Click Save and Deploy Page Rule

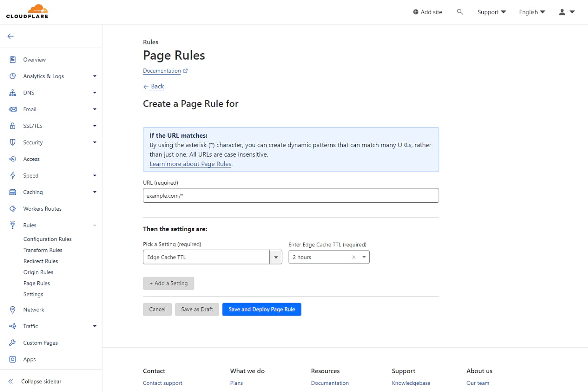(x=262, y=309)
